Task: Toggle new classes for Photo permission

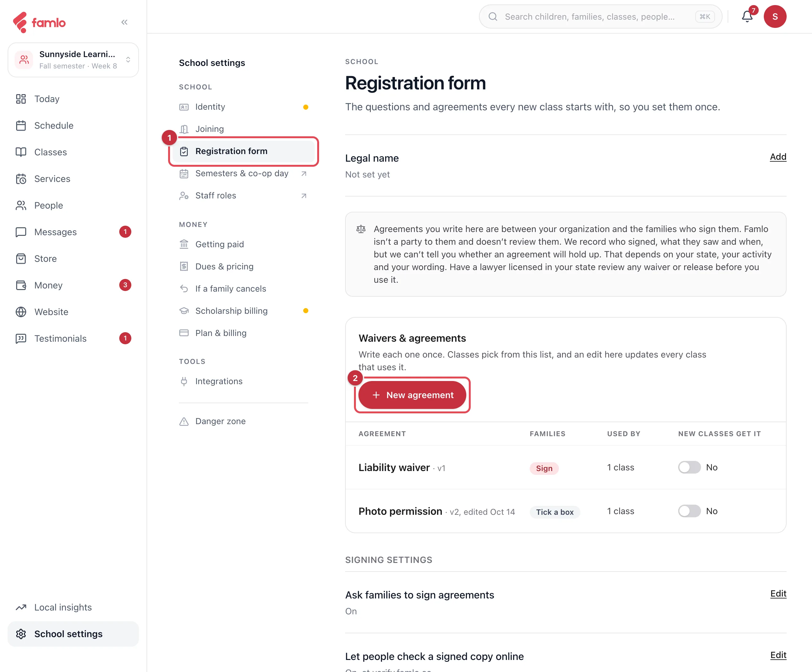Action: 690,511
